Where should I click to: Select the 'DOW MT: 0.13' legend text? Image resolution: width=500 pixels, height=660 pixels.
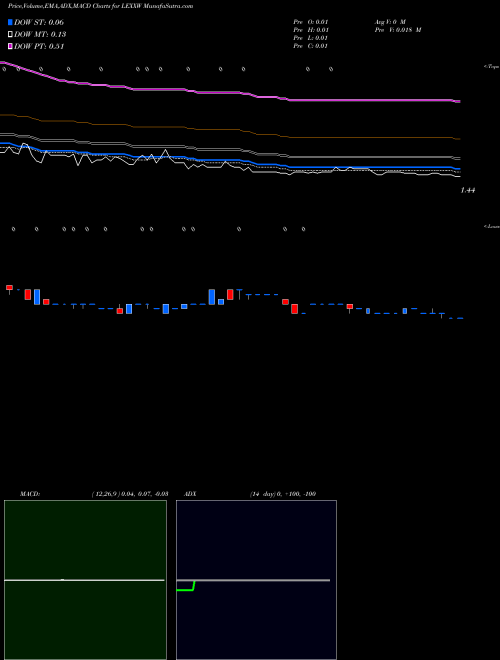click(40, 35)
